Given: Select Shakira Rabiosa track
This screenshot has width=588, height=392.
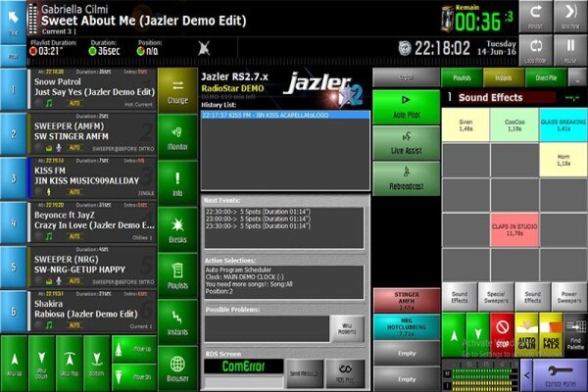Looking at the screenshot, I should point(92,312).
